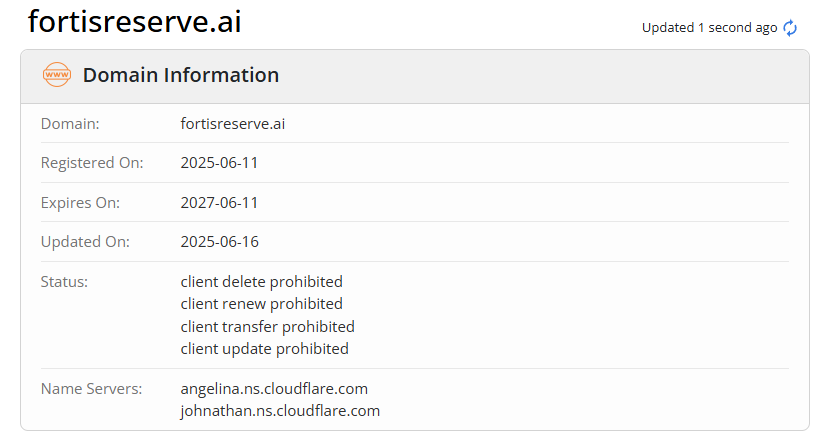The image size is (816, 443).
Task: Click the 'Registered On:' label
Action: click(92, 163)
